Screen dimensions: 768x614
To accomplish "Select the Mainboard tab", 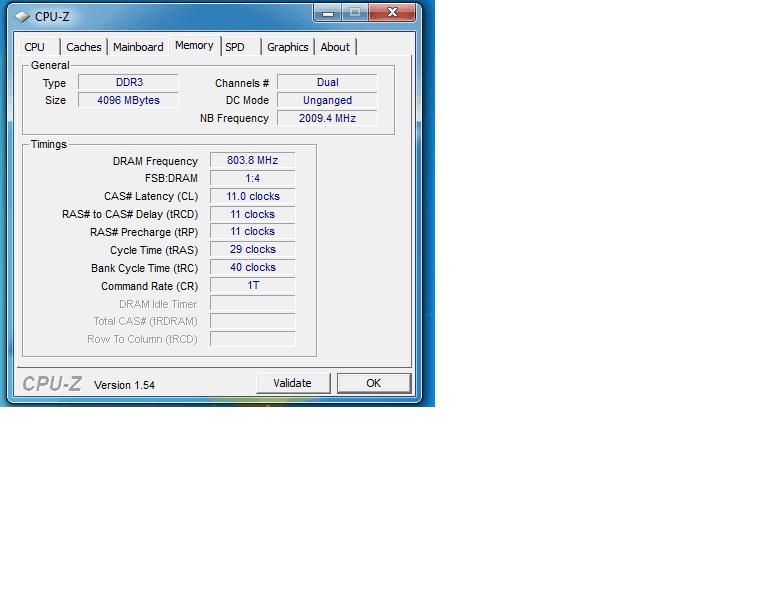I will (x=138, y=47).
